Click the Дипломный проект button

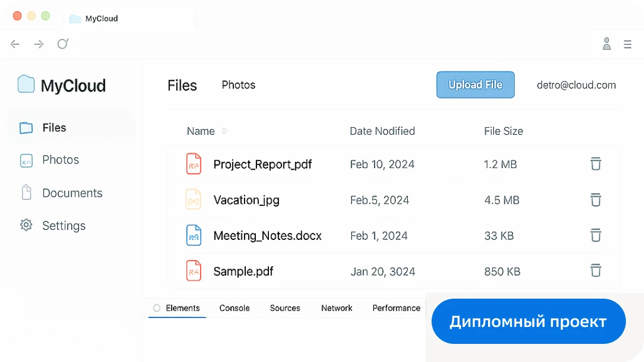pos(528,321)
